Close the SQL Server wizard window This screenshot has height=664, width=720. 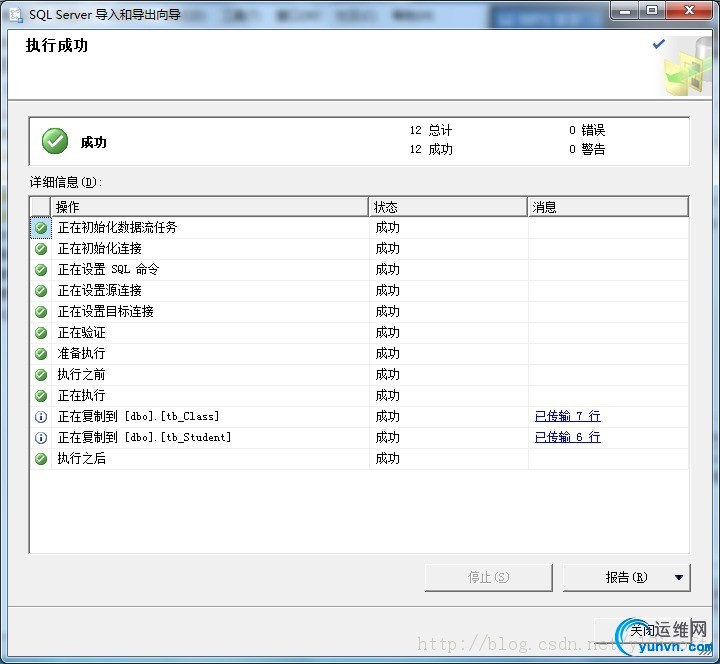point(689,10)
